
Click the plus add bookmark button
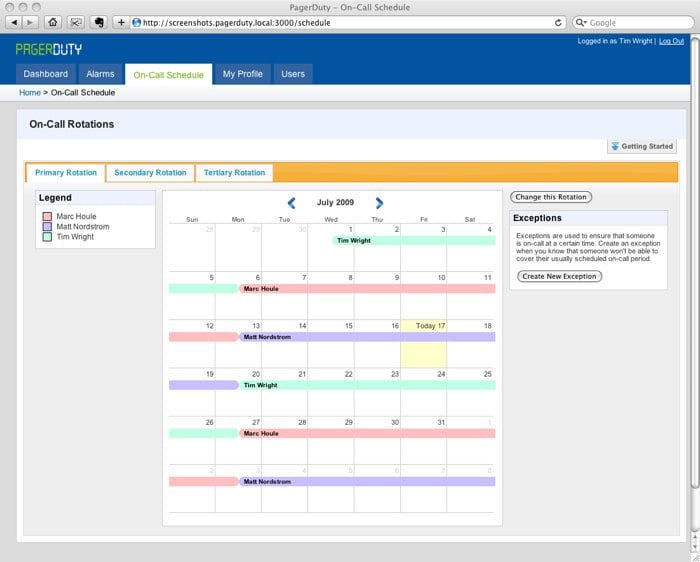click(x=122, y=22)
